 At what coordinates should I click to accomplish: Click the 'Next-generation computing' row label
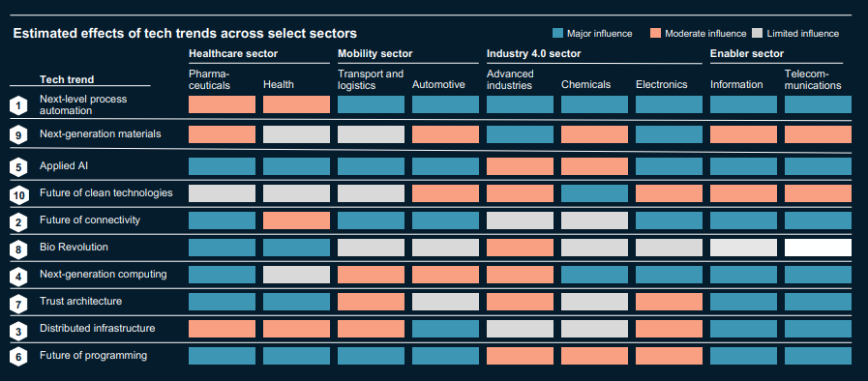coord(103,274)
